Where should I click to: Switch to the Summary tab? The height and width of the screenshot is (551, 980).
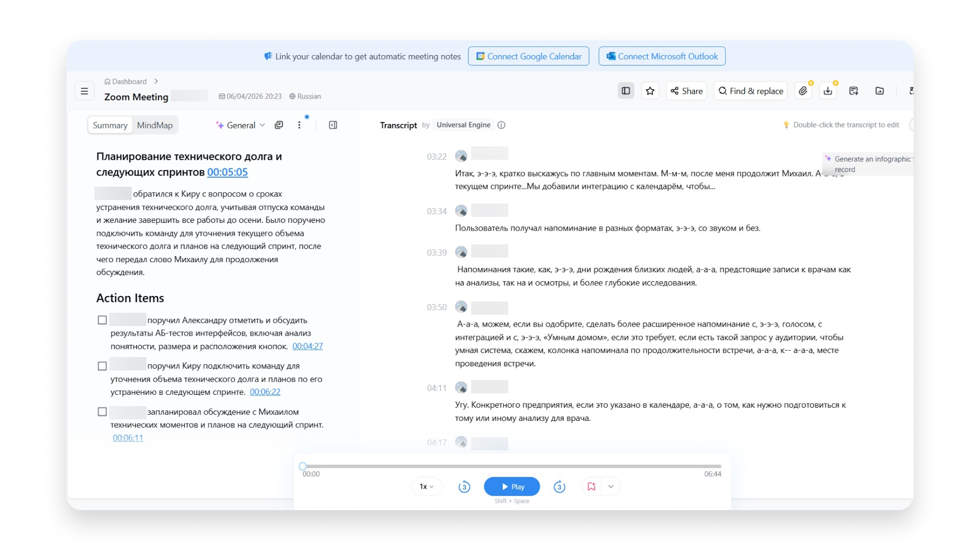(110, 125)
